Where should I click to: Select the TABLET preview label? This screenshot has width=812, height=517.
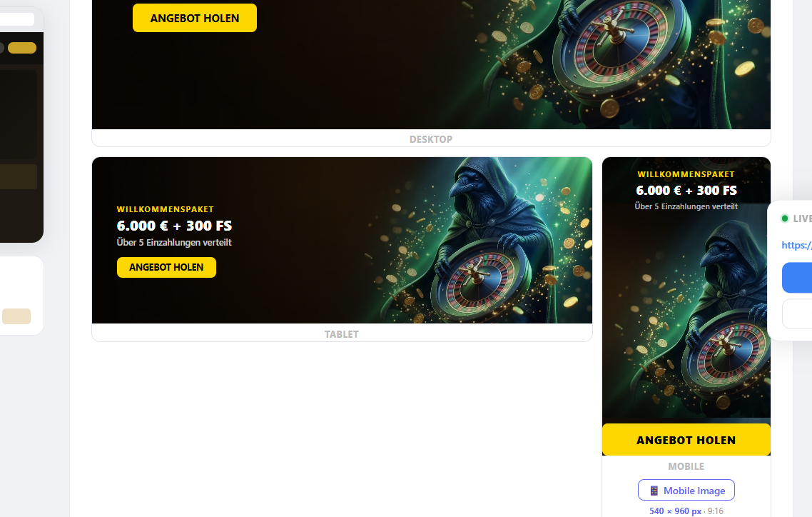tap(342, 334)
